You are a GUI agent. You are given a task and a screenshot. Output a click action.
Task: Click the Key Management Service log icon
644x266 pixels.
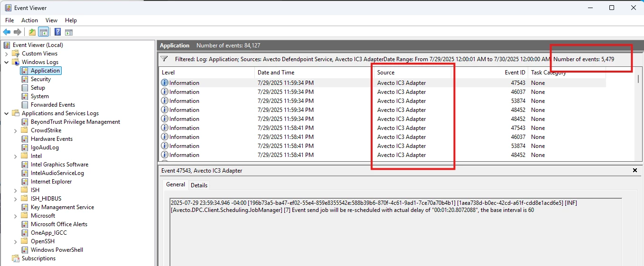click(25, 207)
